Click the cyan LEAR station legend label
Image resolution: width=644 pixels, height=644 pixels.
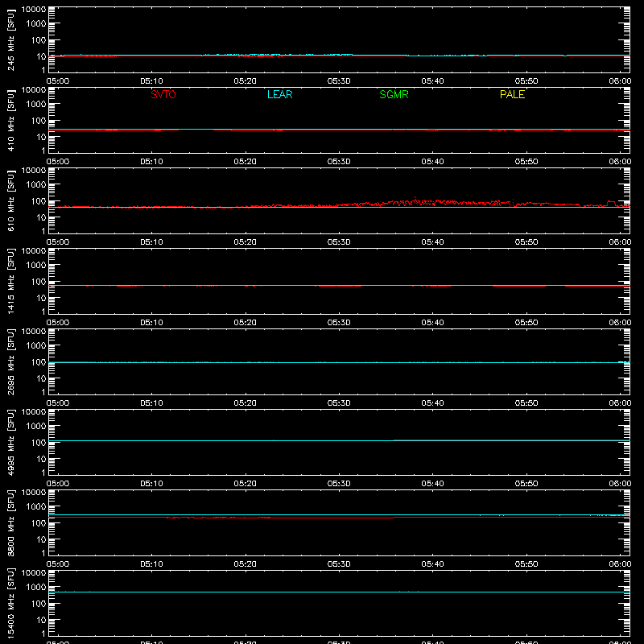click(x=279, y=94)
